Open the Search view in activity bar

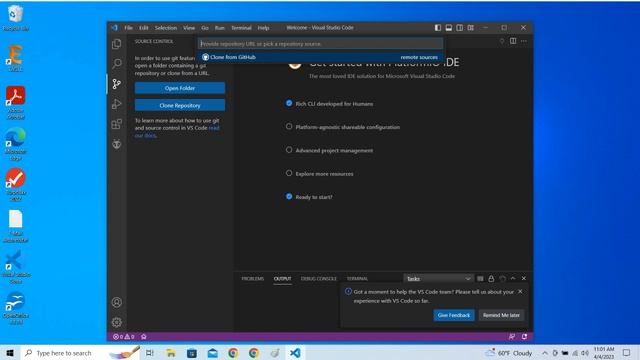117,64
